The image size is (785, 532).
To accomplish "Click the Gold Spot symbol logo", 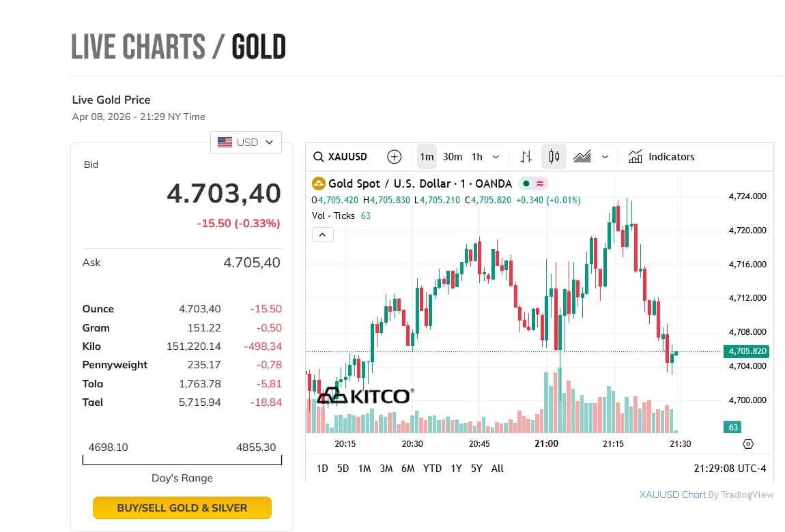I will pos(319,183).
